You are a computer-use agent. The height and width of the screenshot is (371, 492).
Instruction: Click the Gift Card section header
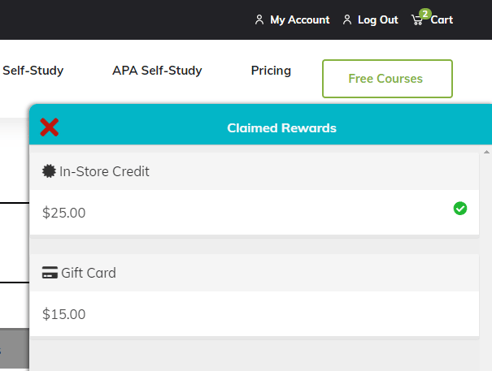point(254,273)
